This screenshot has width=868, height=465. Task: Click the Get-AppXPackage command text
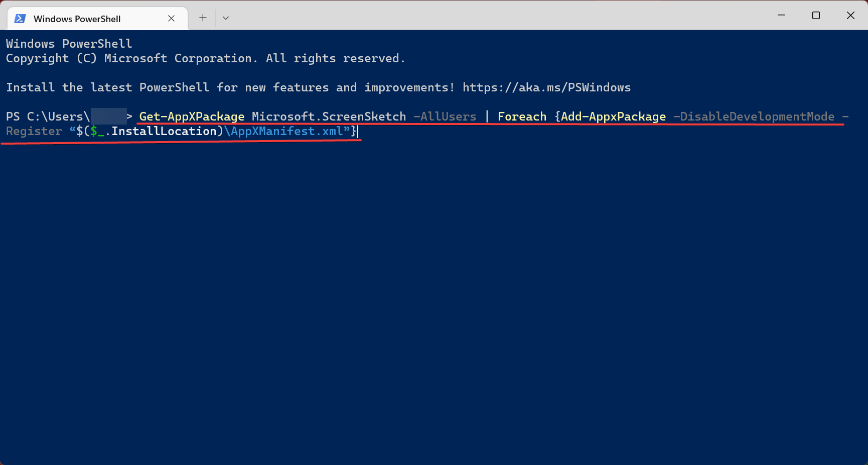(192, 117)
